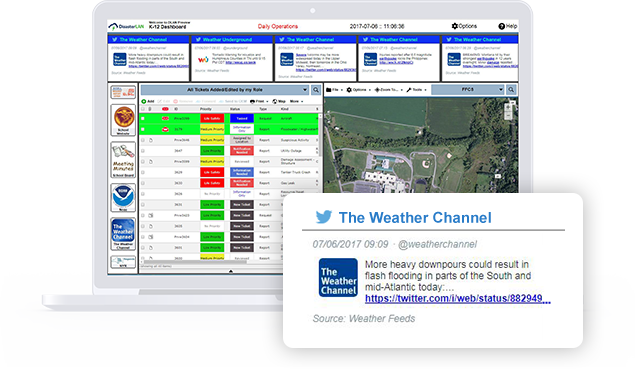Open the twitter.com status link in popup
This screenshot has width=635, height=369.
click(458, 299)
